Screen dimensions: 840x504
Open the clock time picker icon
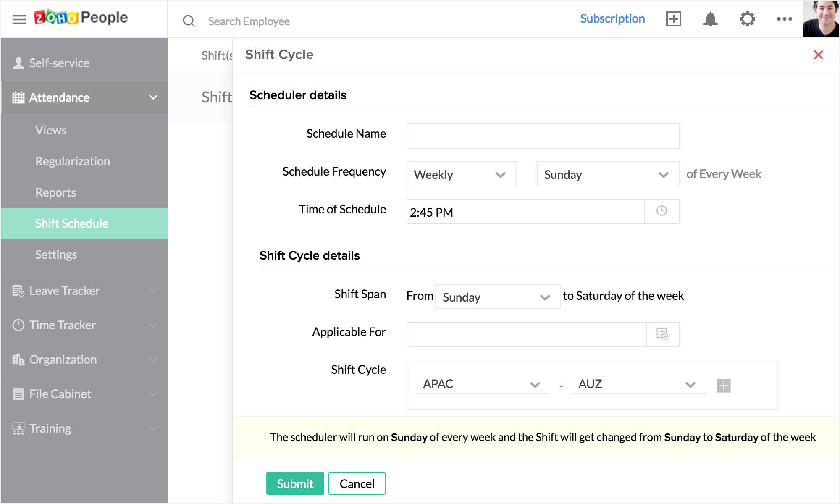(x=661, y=211)
